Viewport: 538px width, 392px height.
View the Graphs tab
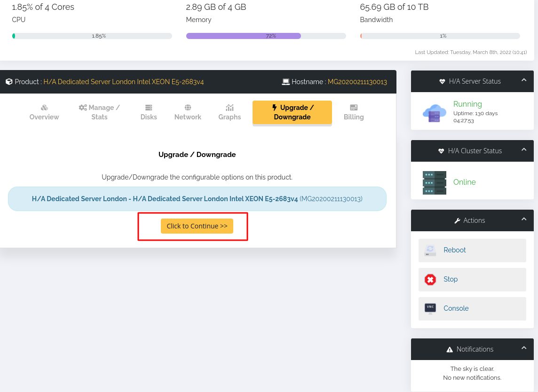point(229,112)
